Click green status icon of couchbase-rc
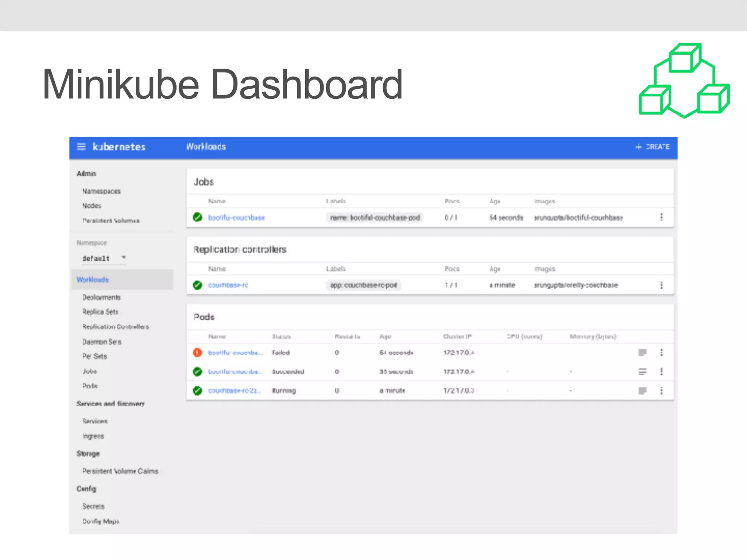 tap(197, 285)
